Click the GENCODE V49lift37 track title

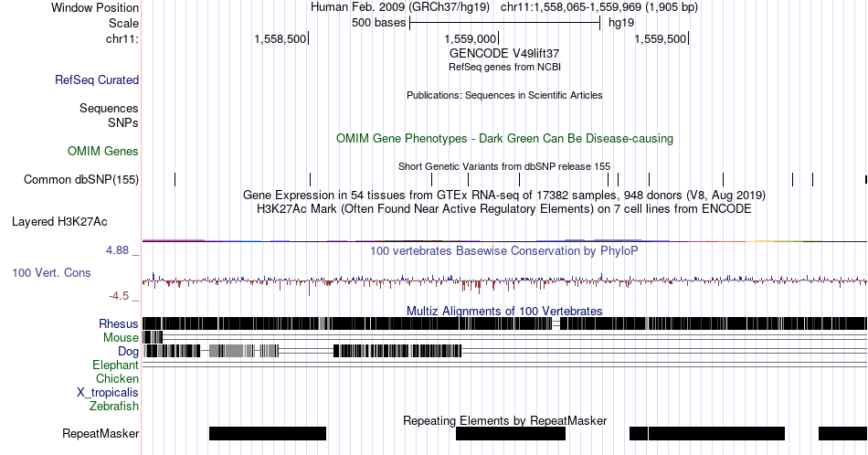pos(504,54)
